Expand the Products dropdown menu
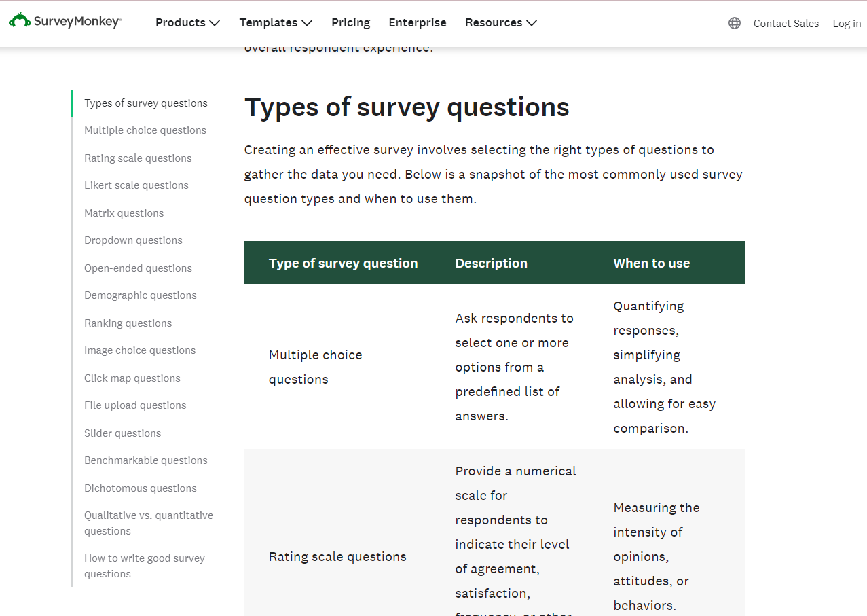Screen dimensions: 867x616 (x=187, y=22)
